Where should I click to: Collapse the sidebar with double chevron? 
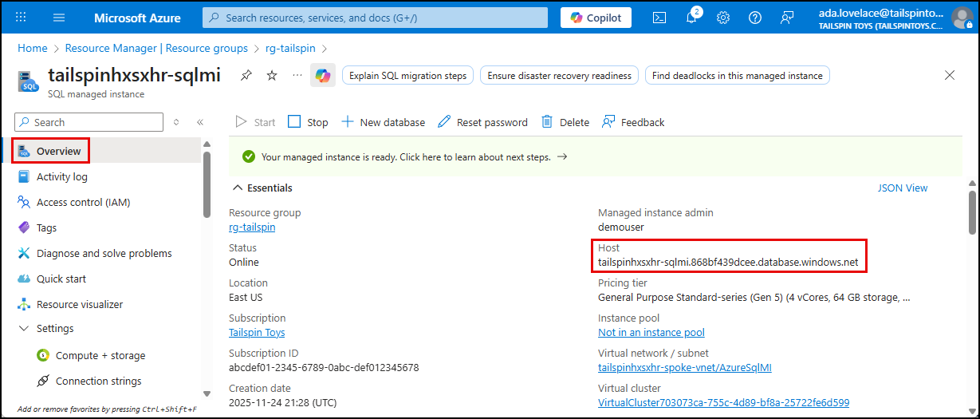click(200, 122)
